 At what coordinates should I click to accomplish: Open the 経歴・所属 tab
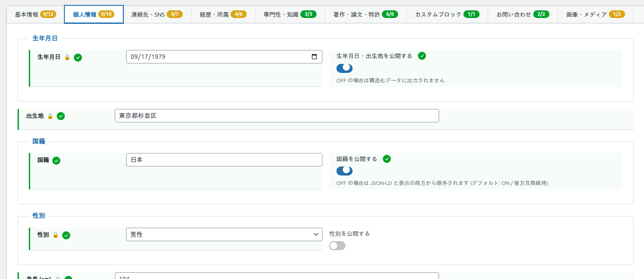[x=223, y=14]
